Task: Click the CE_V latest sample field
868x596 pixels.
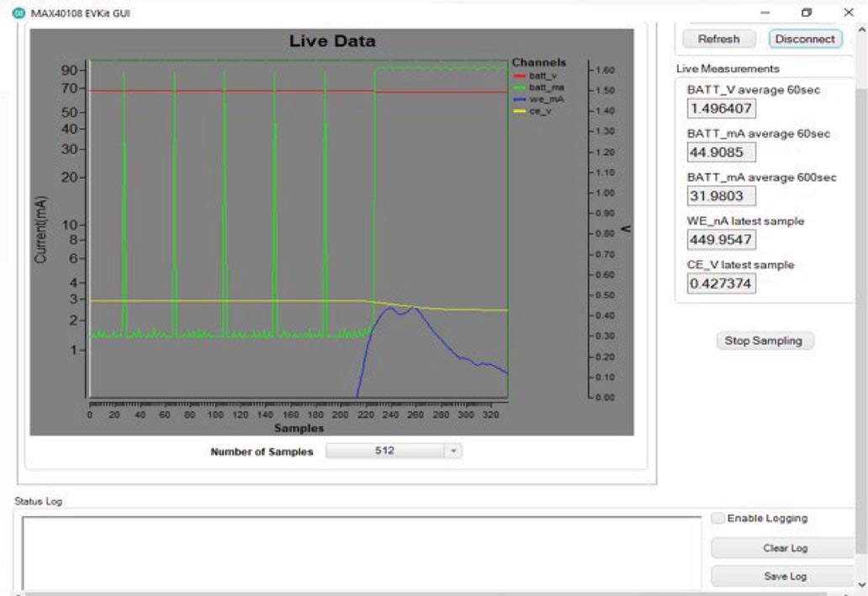Action: pos(721,283)
